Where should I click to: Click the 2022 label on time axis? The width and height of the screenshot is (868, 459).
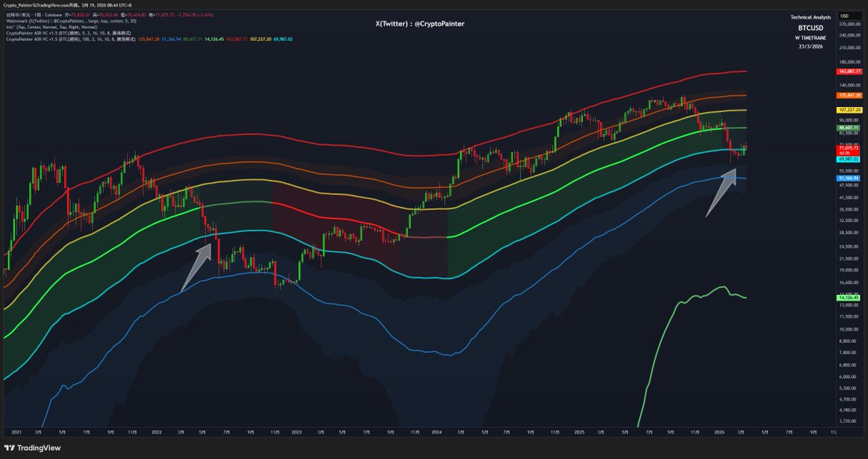click(x=156, y=432)
